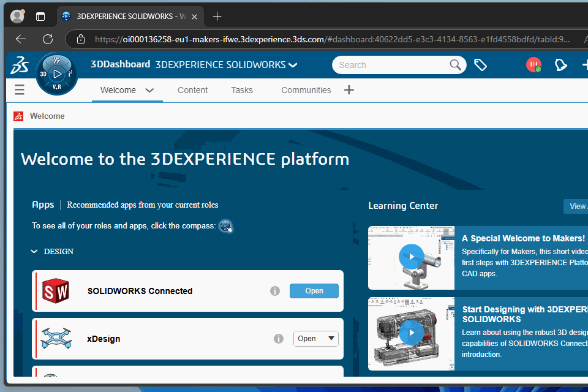
Task: Add a new dashboard tab
Action: (349, 90)
